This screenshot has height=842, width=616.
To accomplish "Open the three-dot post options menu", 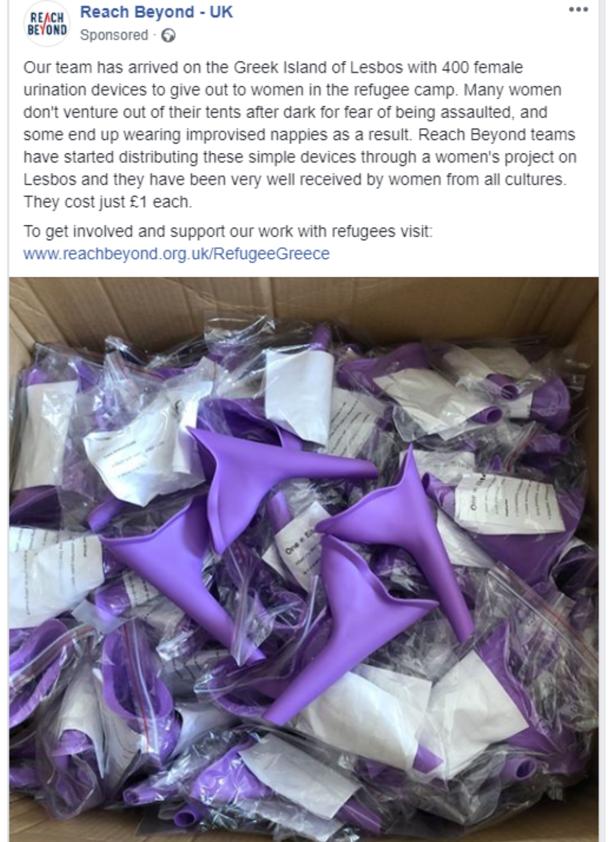I will coord(578,10).
